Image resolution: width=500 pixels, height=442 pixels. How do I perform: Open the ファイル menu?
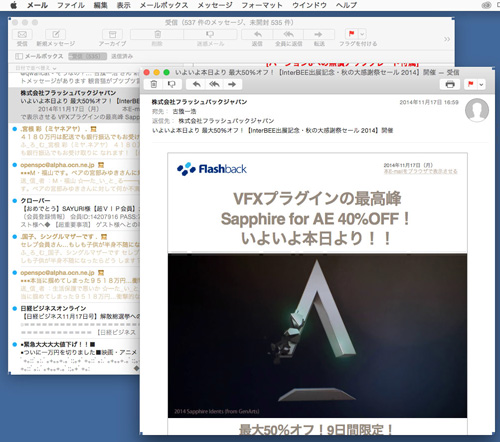click(x=71, y=5)
